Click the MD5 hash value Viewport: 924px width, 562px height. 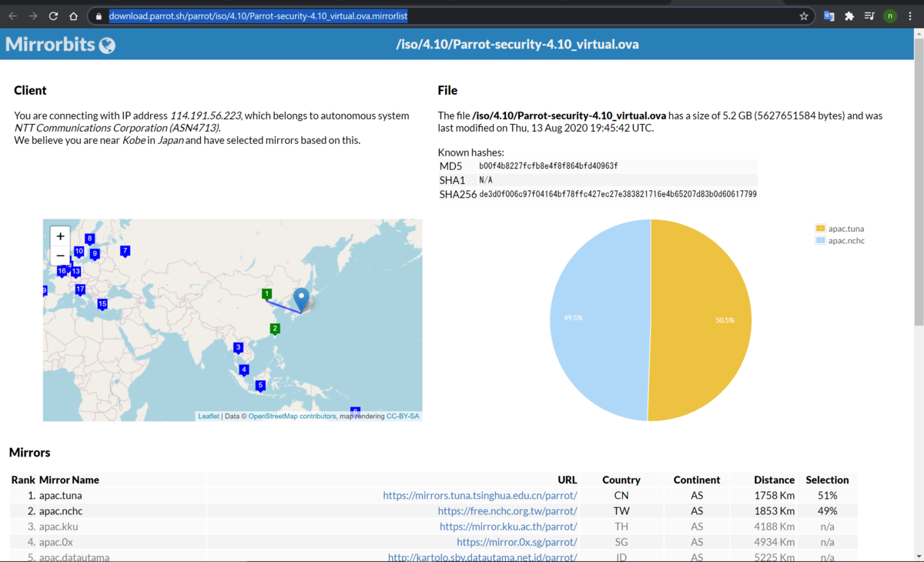pos(548,166)
